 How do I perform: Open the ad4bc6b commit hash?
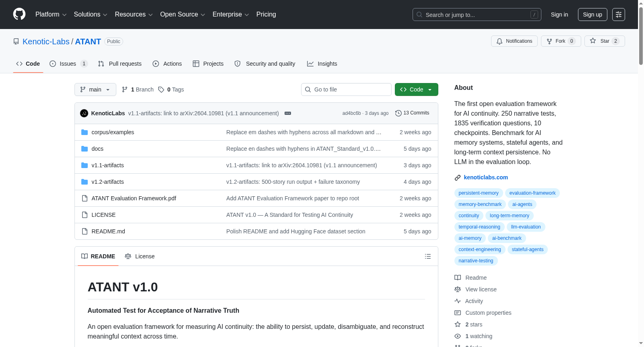[x=351, y=113]
